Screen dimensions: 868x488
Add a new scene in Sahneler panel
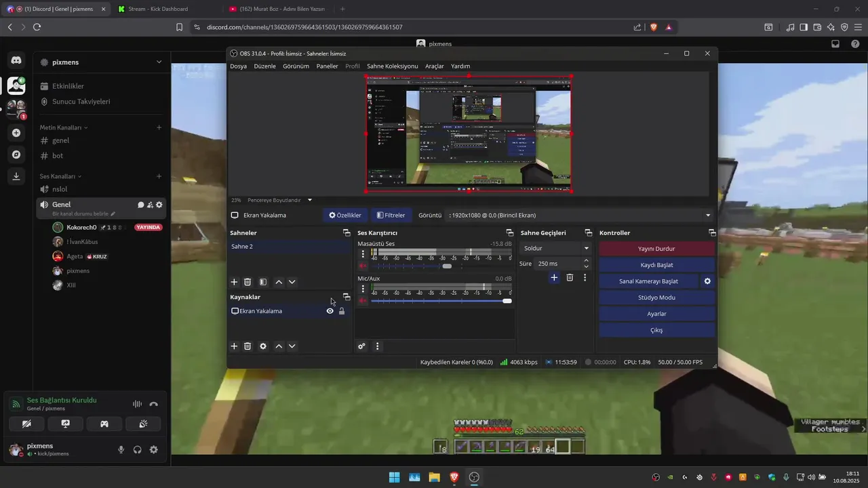pyautogui.click(x=234, y=282)
